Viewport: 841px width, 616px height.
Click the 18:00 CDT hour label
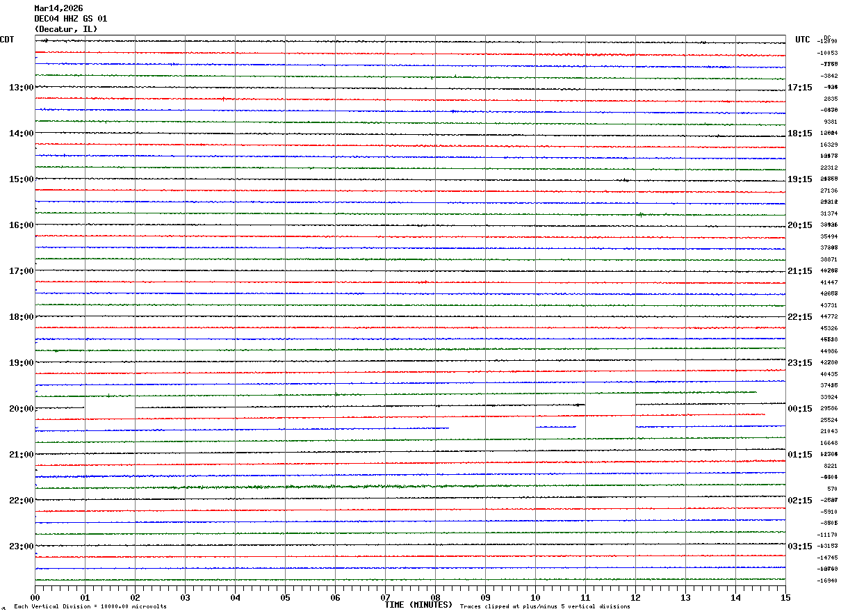22,317
